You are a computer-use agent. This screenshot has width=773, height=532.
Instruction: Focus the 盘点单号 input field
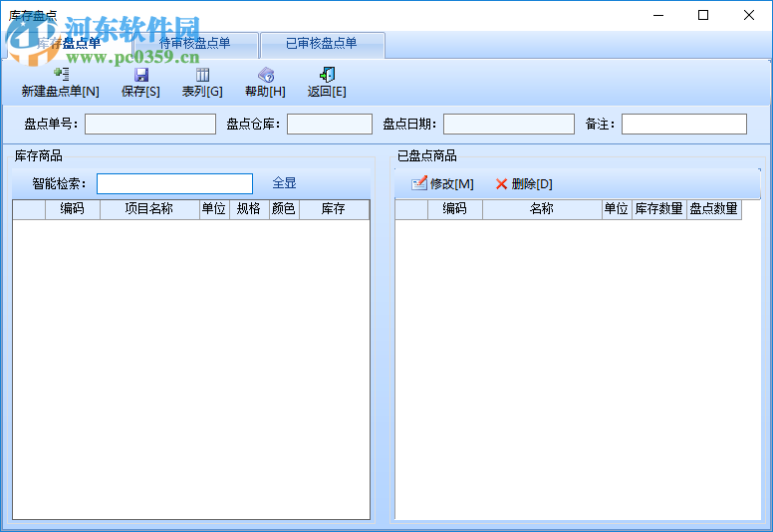(150, 125)
